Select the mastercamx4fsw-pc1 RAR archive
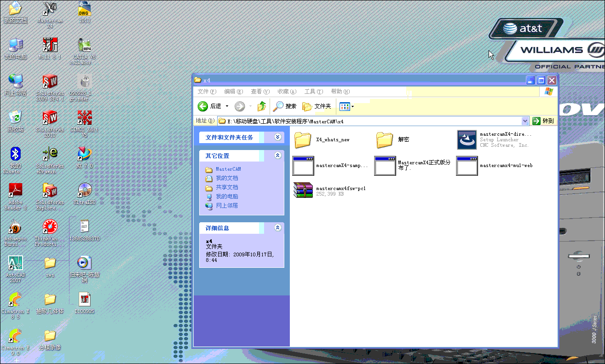 click(329, 191)
